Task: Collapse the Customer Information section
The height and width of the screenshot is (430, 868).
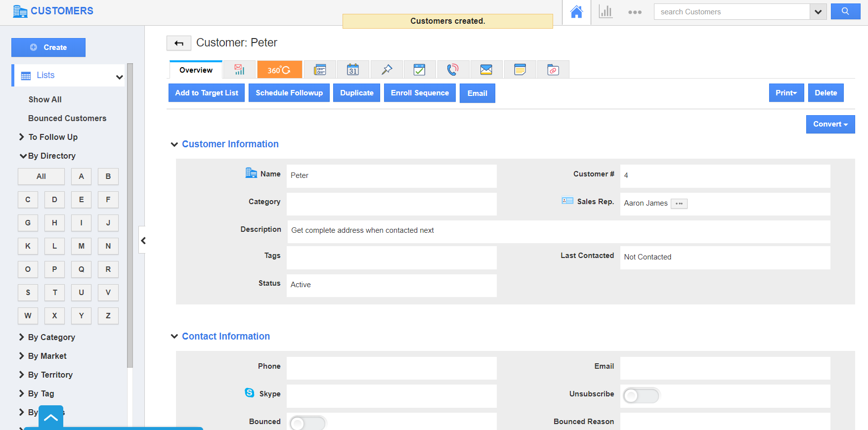Action: click(x=174, y=144)
